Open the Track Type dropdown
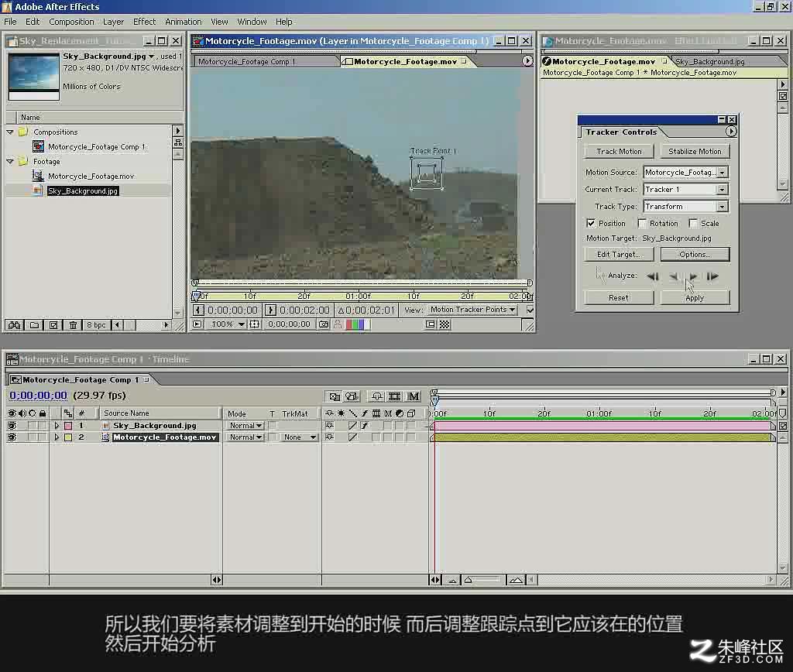793x672 pixels. [685, 206]
